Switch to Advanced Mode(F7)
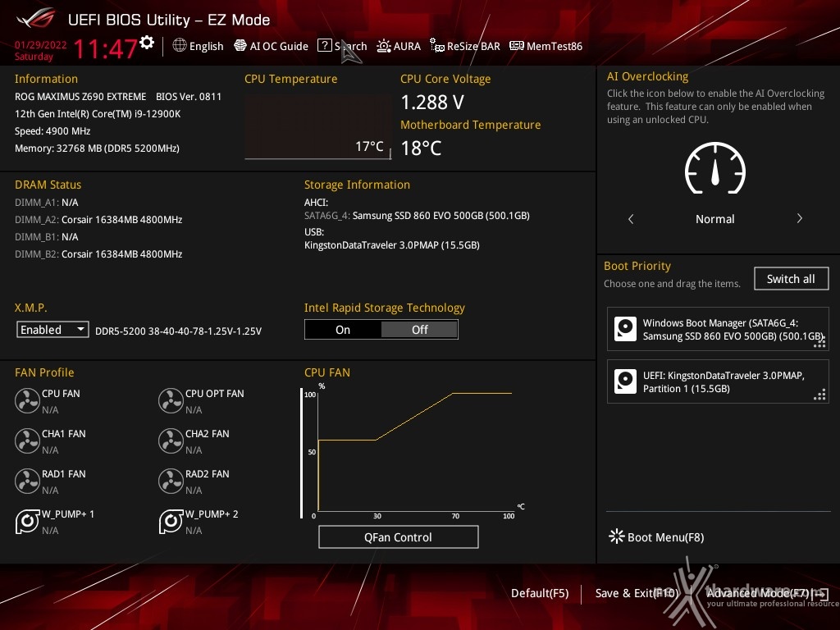 pyautogui.click(x=767, y=593)
